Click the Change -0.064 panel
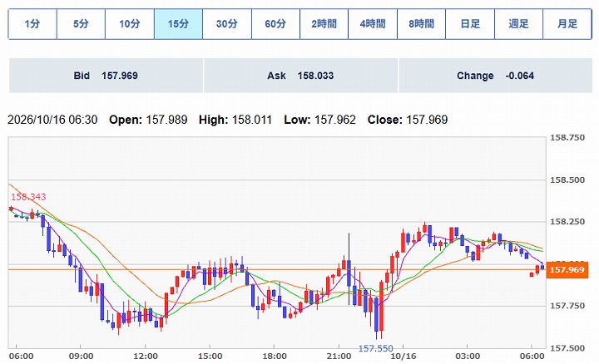The image size is (599, 364). point(496,76)
